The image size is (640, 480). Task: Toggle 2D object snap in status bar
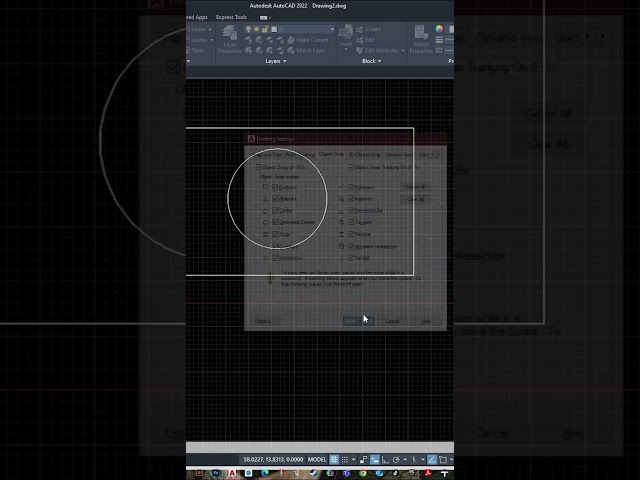coord(443,460)
